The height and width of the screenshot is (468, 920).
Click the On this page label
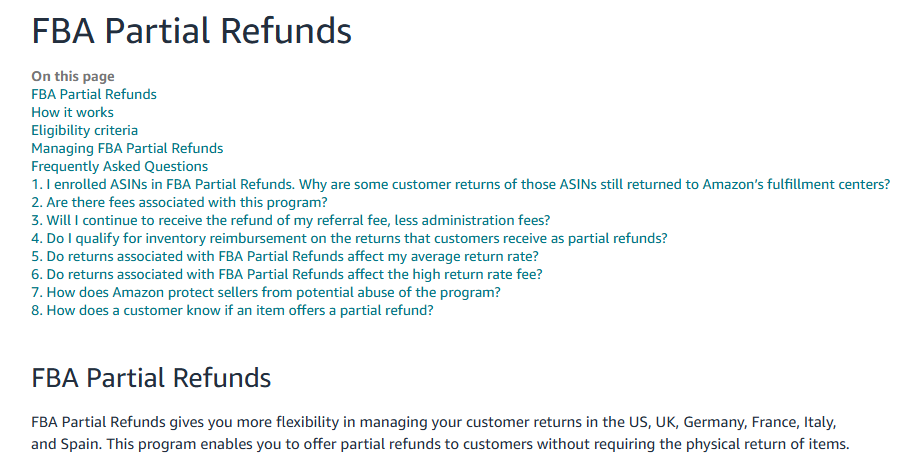tap(72, 76)
